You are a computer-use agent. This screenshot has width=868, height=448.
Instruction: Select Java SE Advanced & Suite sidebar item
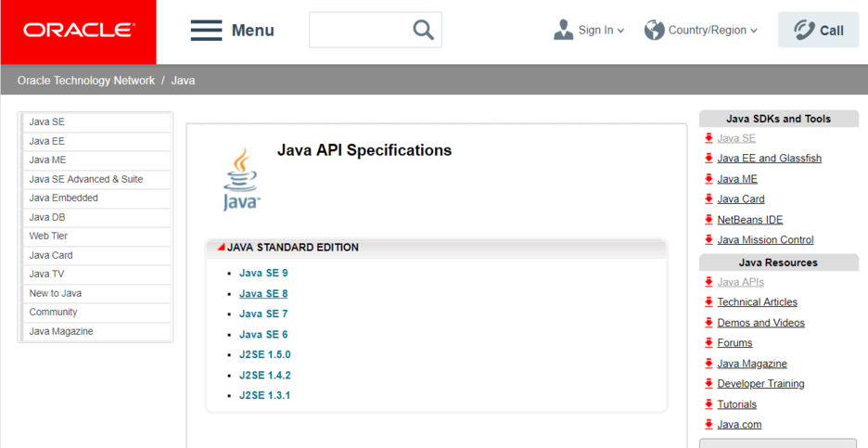click(x=96, y=179)
